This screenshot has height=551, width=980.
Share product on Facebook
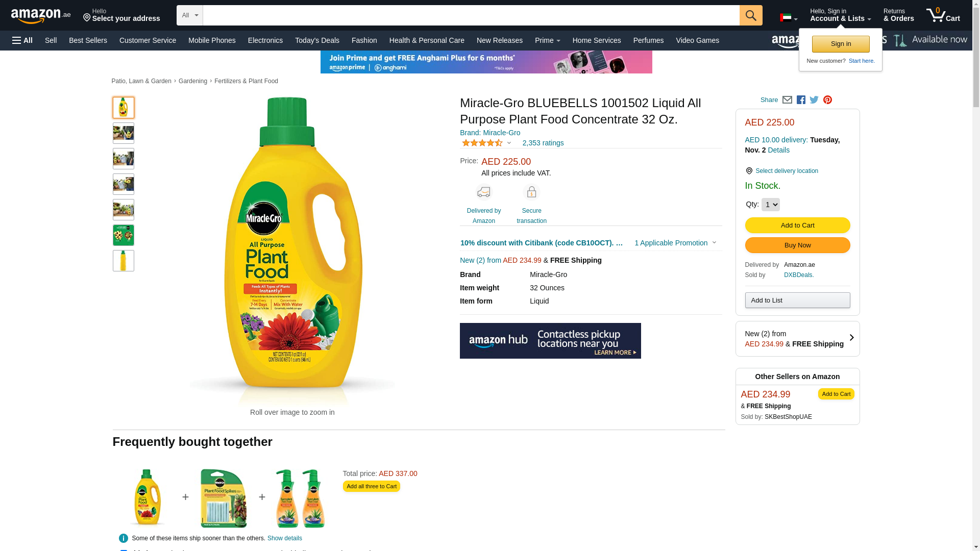point(801,100)
